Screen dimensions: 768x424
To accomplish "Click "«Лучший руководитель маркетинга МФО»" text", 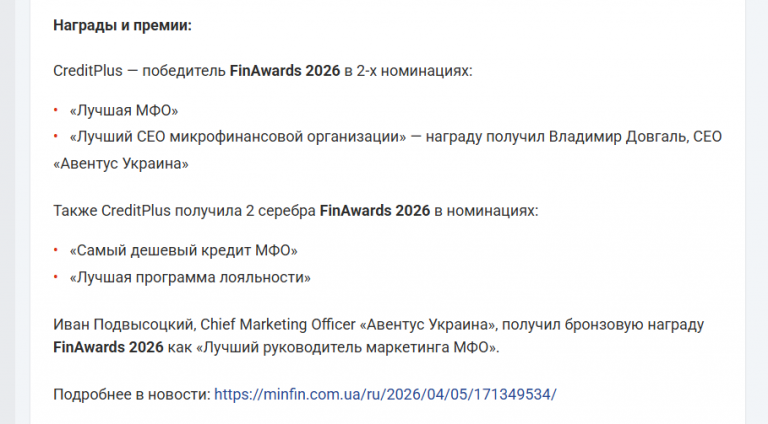I will tap(346, 347).
